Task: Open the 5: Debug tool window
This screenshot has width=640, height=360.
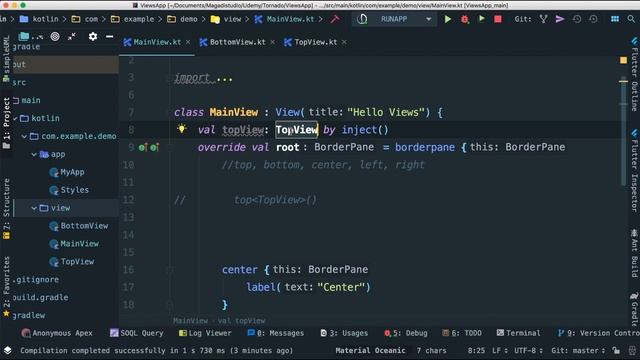Action: pos(406,333)
